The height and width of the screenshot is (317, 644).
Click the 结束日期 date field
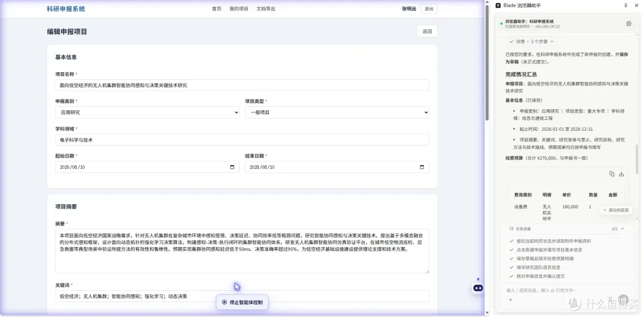[337, 167]
